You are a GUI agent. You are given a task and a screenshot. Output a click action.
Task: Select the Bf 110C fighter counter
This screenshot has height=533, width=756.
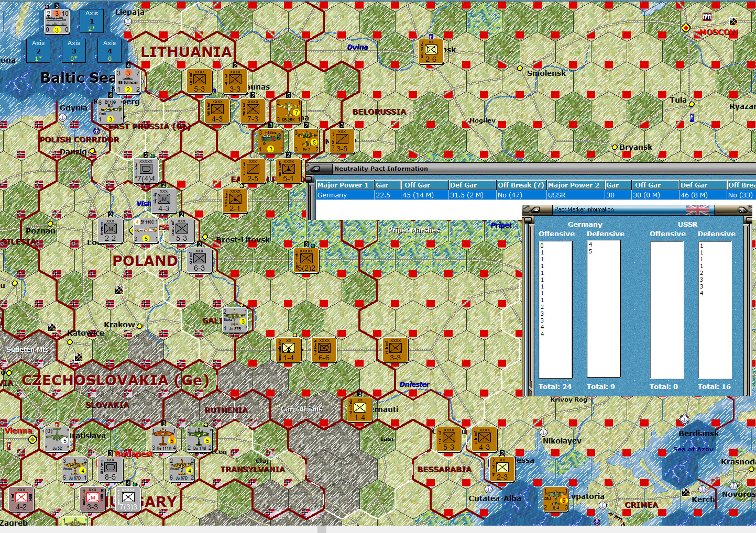point(146,230)
